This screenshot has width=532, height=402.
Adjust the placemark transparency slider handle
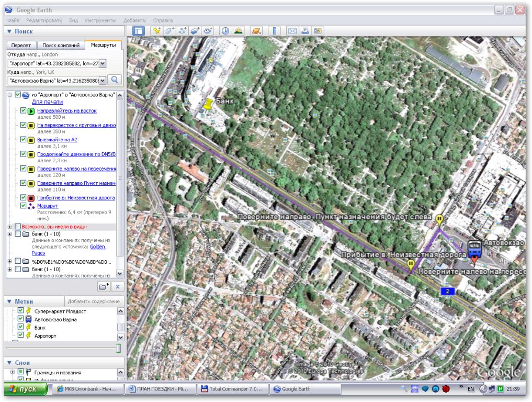click(x=118, y=349)
